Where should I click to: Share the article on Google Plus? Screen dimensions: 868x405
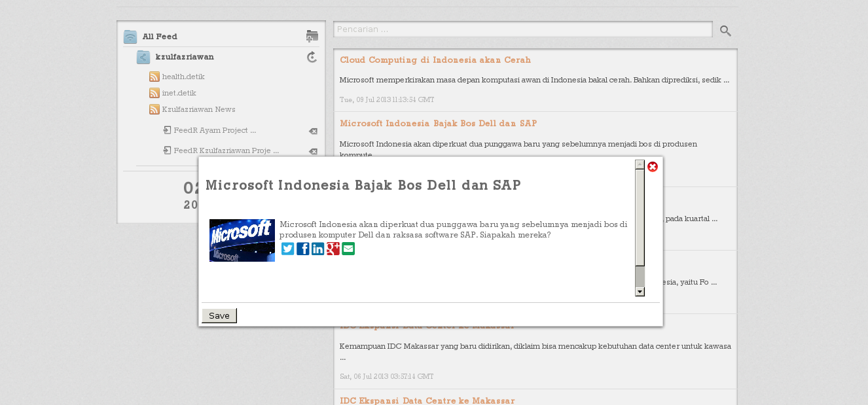333,249
